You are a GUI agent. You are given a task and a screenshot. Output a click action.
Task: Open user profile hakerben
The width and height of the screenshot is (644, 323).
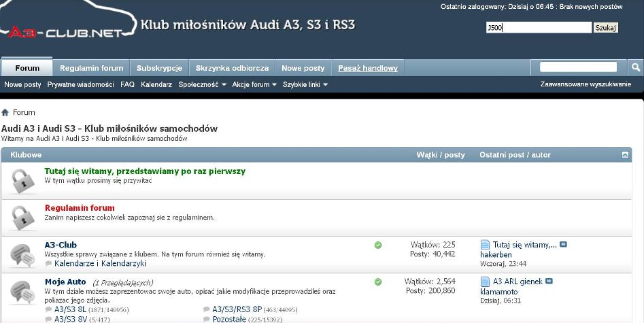tap(496, 254)
